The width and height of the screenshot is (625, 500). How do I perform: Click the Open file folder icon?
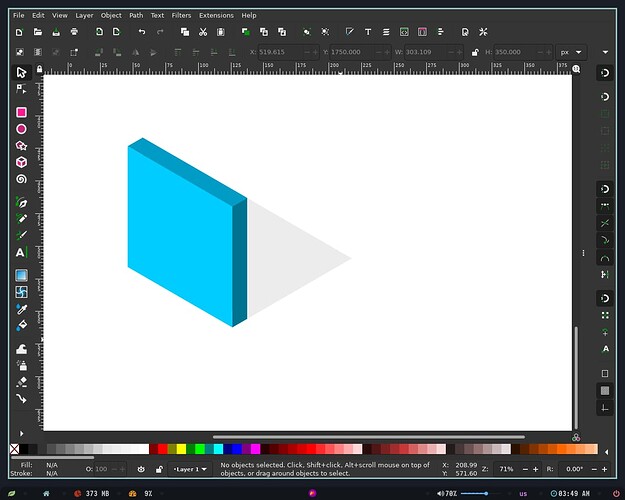pyautogui.click(x=37, y=32)
